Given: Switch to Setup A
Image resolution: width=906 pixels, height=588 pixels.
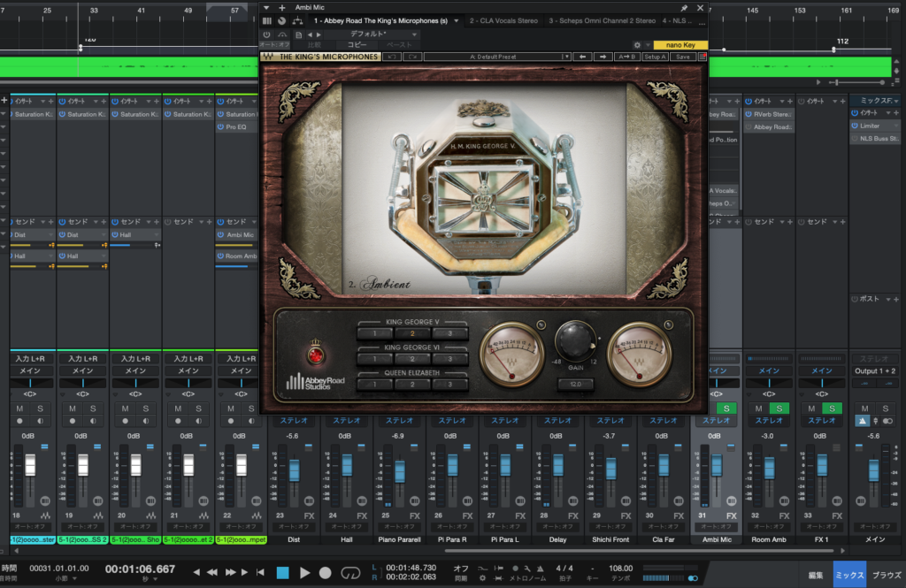Looking at the screenshot, I should [x=655, y=57].
